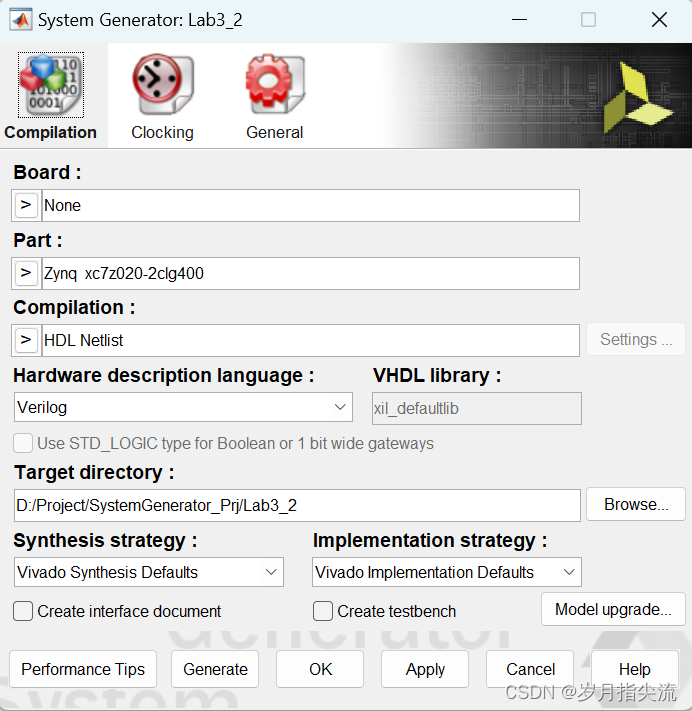692x711 pixels.
Task: Click Browse for target directory
Action: click(636, 504)
